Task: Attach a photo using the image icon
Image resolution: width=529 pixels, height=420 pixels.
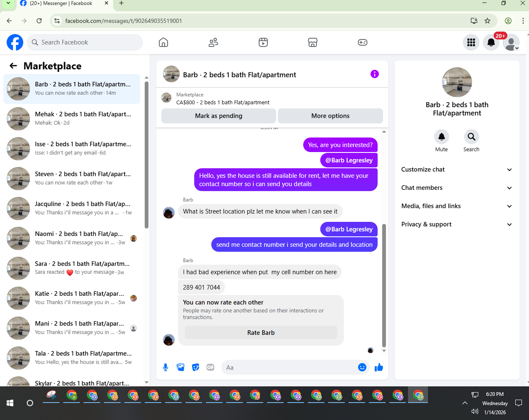Action: tap(180, 367)
